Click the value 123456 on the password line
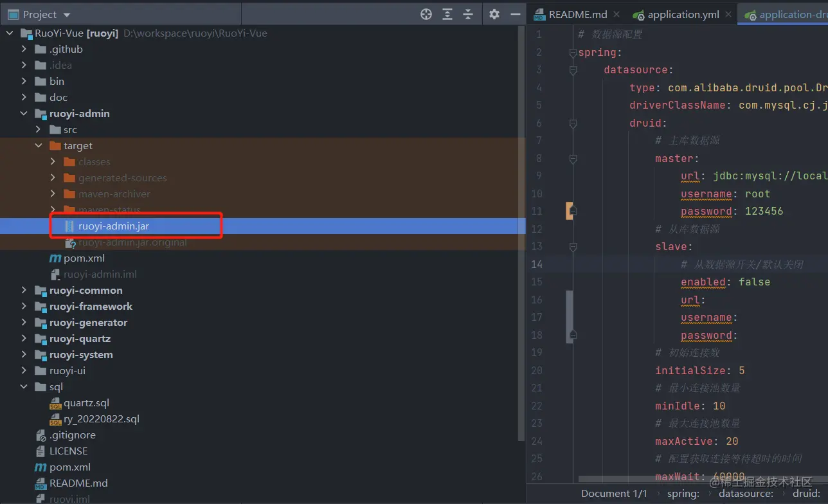The width and height of the screenshot is (828, 504). click(x=764, y=212)
